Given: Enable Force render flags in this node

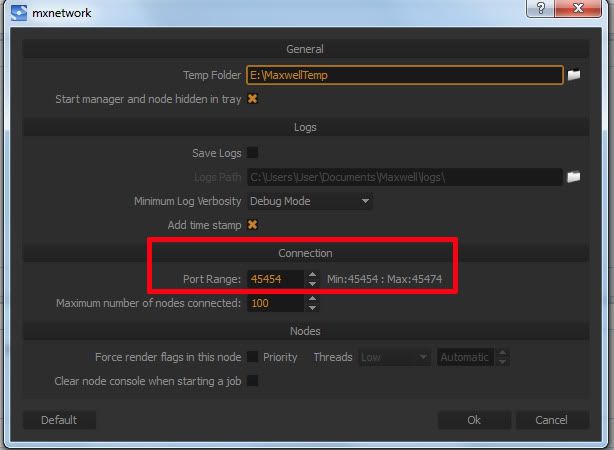Looking at the screenshot, I should 253,357.
